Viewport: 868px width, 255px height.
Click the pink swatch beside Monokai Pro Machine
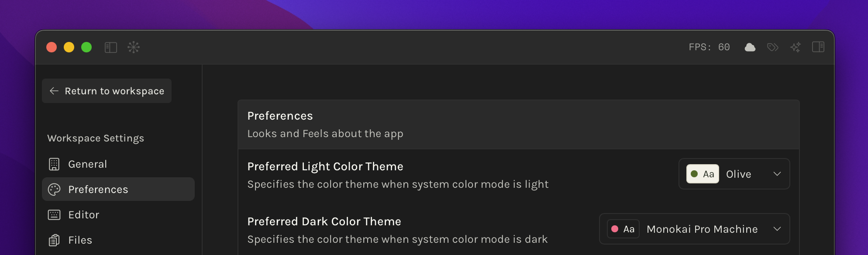[616, 229]
